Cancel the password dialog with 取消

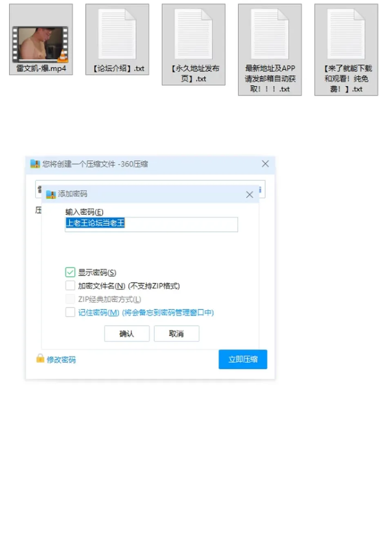pos(176,333)
